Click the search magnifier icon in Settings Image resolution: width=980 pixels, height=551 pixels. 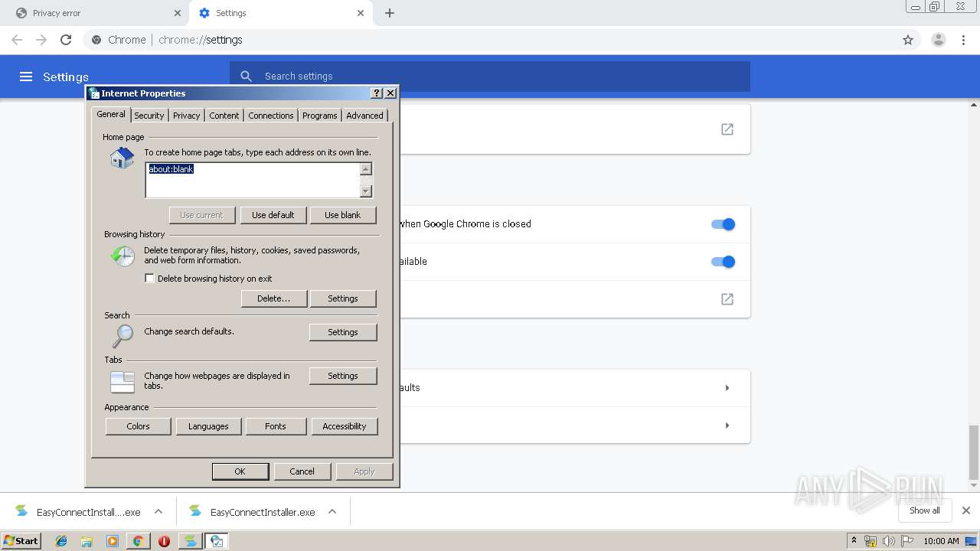246,77
